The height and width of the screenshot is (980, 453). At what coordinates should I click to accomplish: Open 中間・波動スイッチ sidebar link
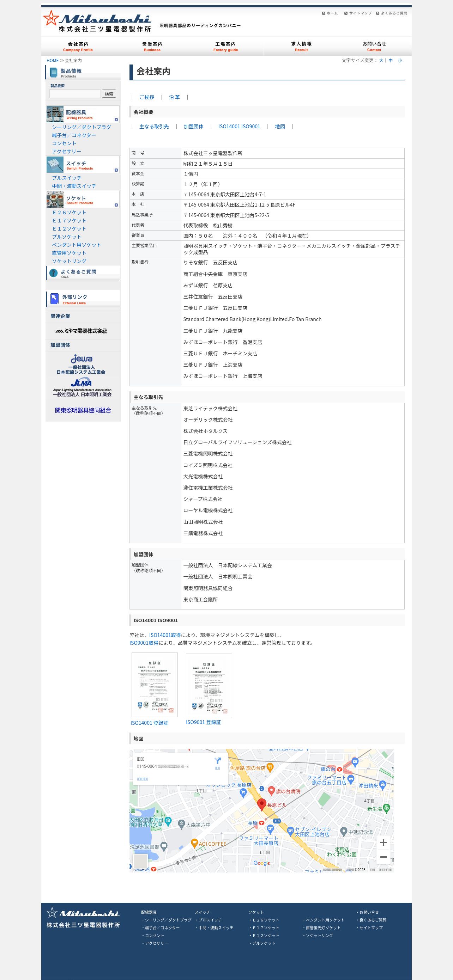pyautogui.click(x=74, y=186)
